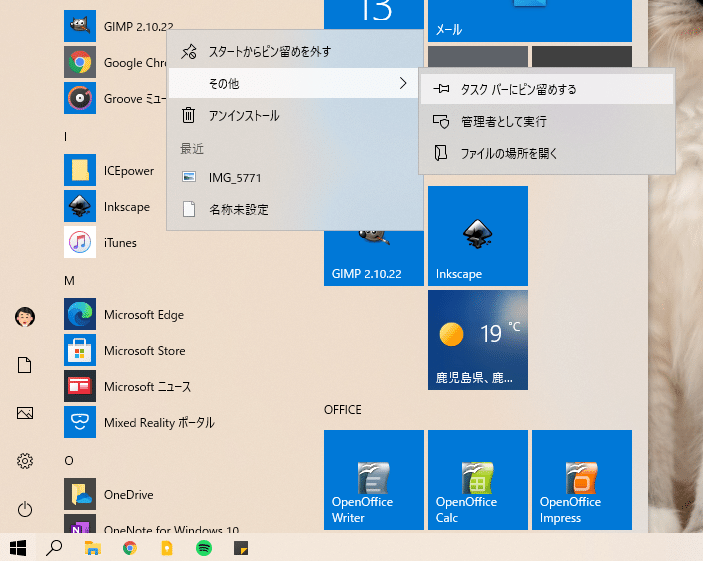Screen dimensions: 703x561
Task: Click the Windows Start button
Action: point(18,548)
